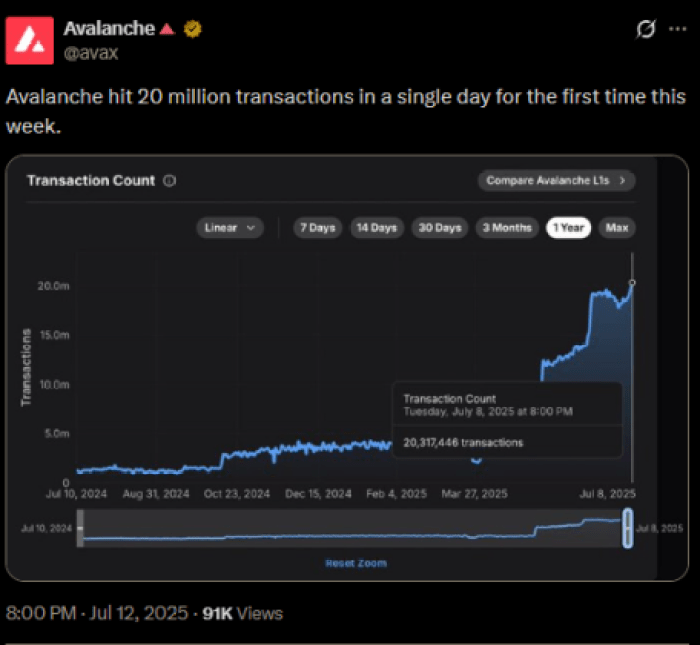
Task: Click the Oct 23, 2024 axis label
Action: coord(237,494)
